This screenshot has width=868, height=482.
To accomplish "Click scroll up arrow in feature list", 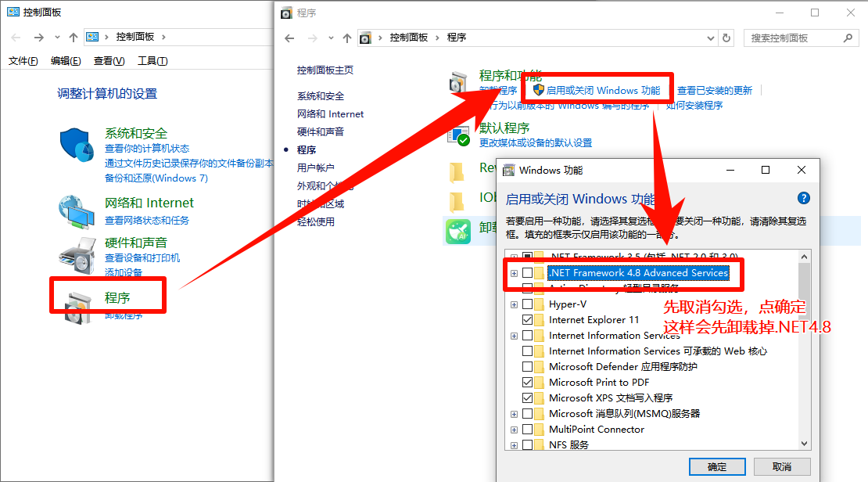I will (x=805, y=257).
